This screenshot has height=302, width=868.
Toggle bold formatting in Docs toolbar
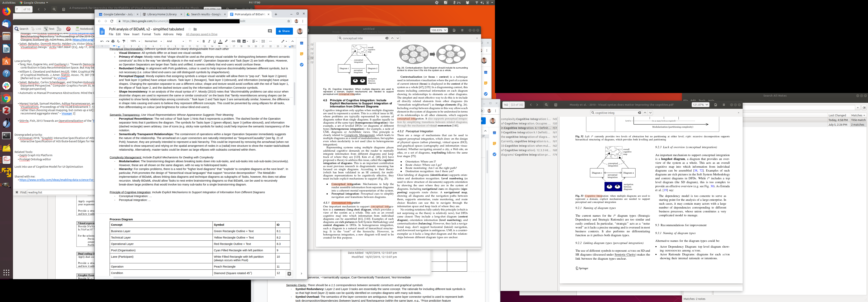coord(203,41)
